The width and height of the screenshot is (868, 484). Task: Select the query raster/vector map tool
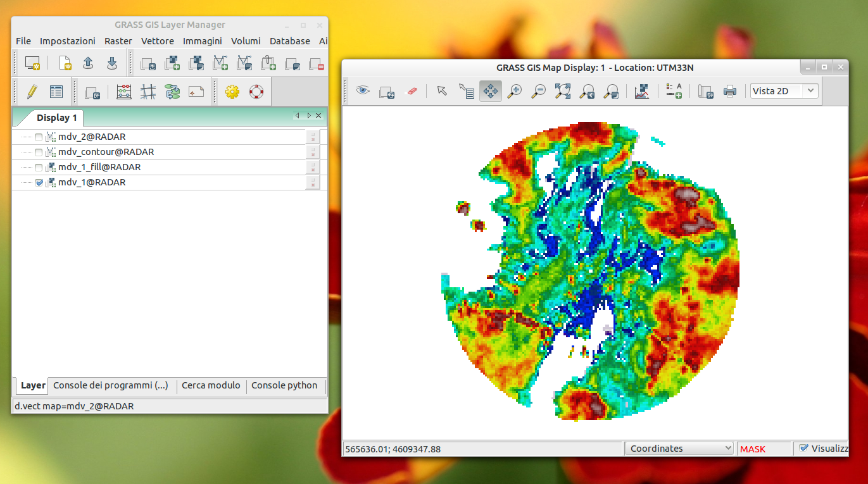point(467,91)
